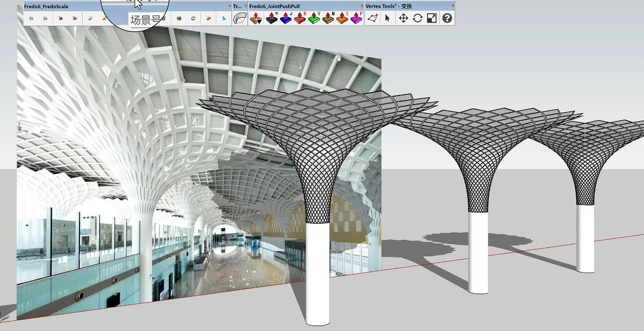
Task: Select the brown Normal Push Pull (N) tool
Action: click(328, 18)
